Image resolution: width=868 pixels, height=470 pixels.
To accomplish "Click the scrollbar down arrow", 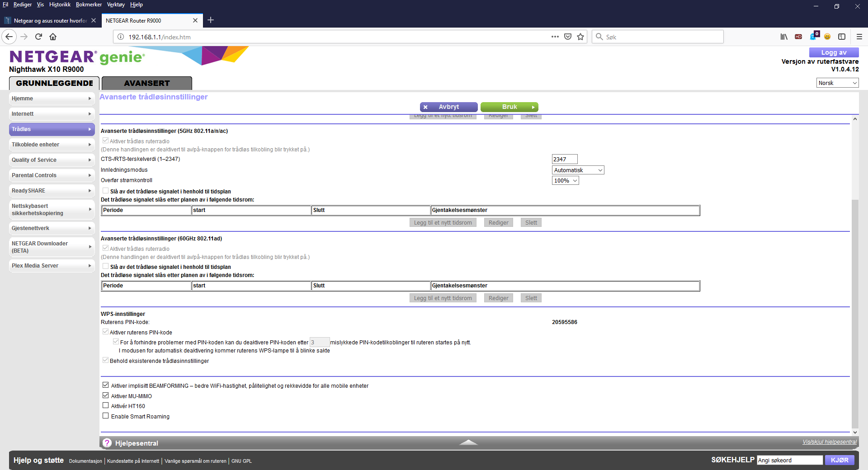I will [x=855, y=432].
